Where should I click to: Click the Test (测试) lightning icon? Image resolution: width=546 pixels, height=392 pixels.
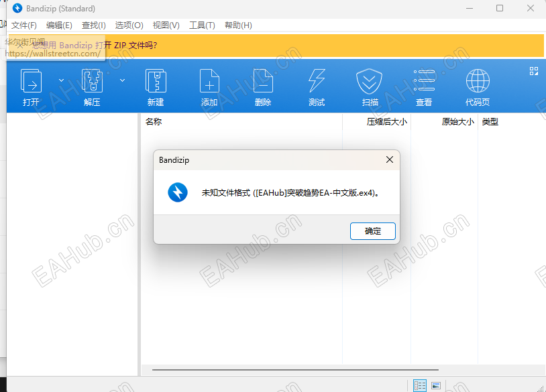tap(317, 80)
